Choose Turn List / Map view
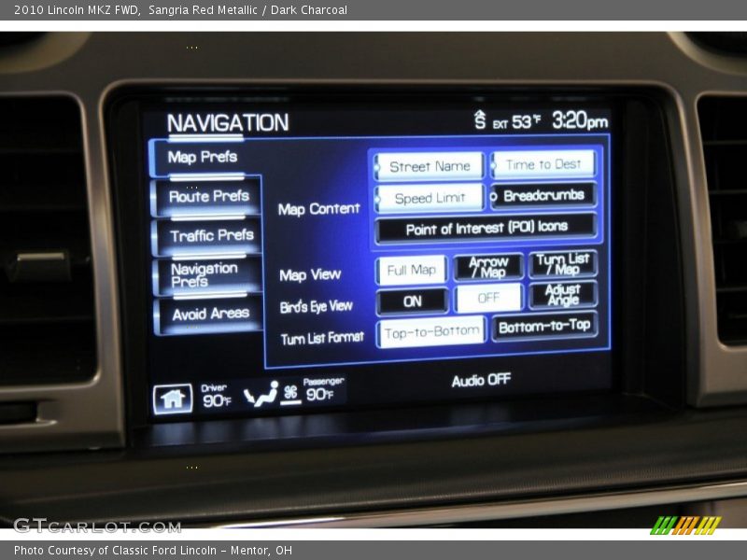This screenshot has height=560, width=747. (562, 264)
